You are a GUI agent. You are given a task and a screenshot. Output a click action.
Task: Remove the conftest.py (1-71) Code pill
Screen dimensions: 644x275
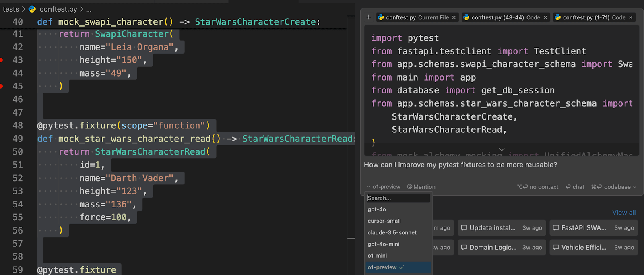click(631, 17)
